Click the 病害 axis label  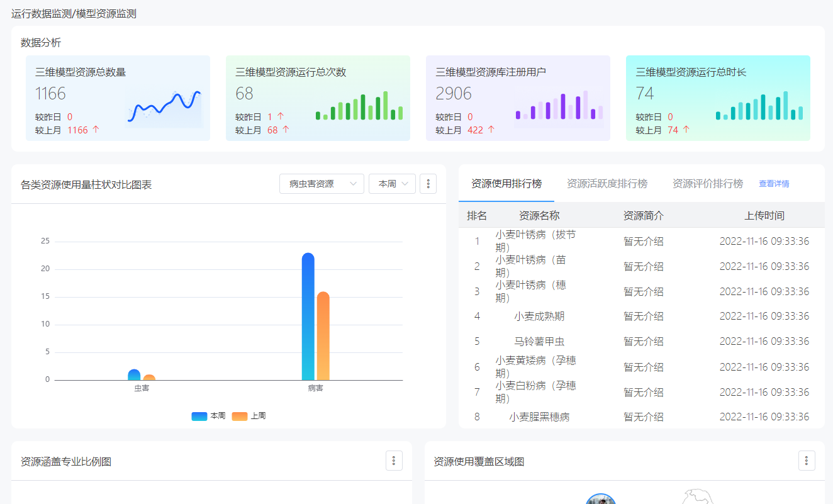point(316,389)
